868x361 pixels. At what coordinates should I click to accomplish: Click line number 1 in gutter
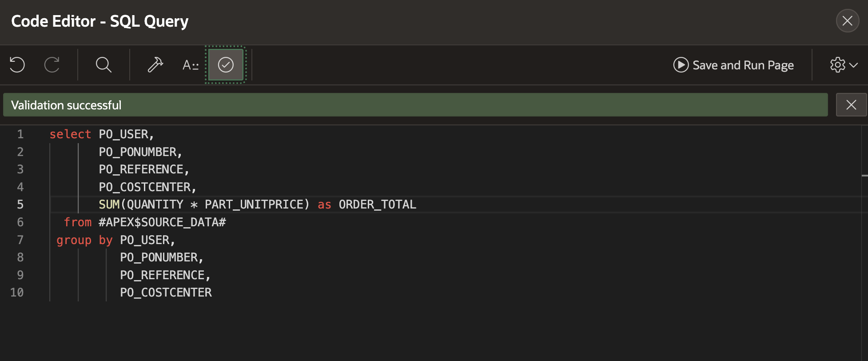point(20,134)
